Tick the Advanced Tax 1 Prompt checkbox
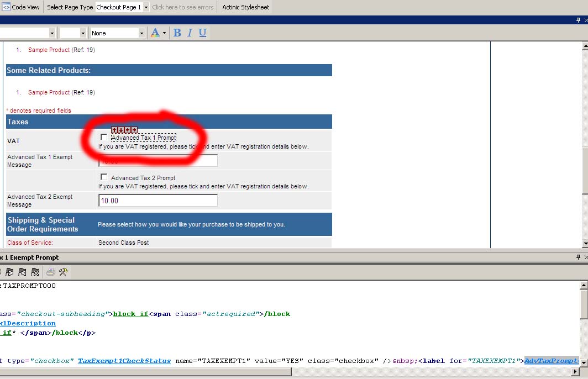 104,137
